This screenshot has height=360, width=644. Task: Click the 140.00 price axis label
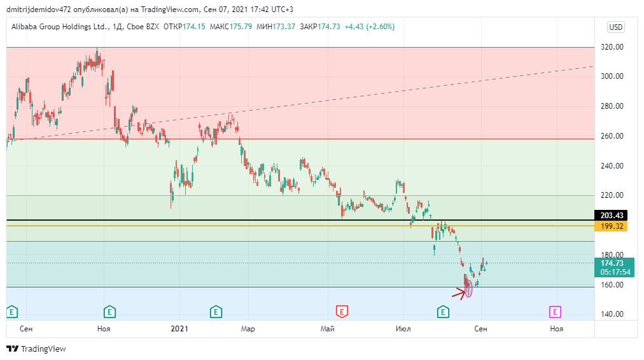click(x=612, y=314)
